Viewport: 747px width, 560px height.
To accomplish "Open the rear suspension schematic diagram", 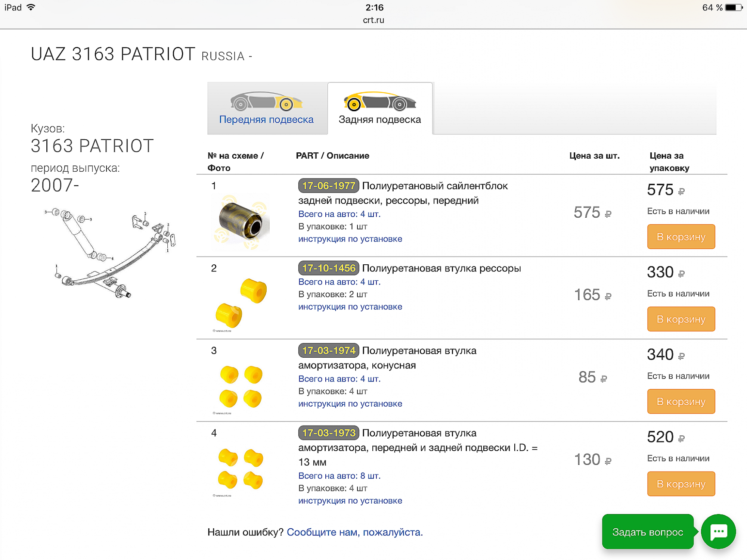I will click(x=110, y=253).
